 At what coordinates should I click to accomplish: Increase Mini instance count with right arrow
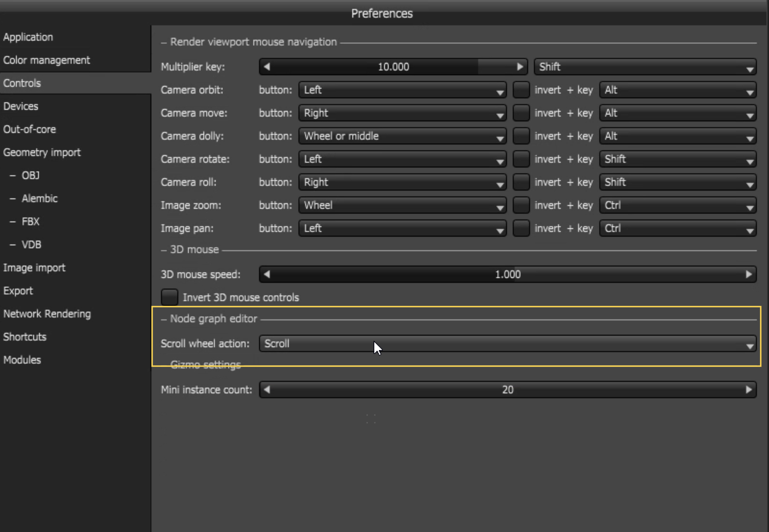click(749, 390)
